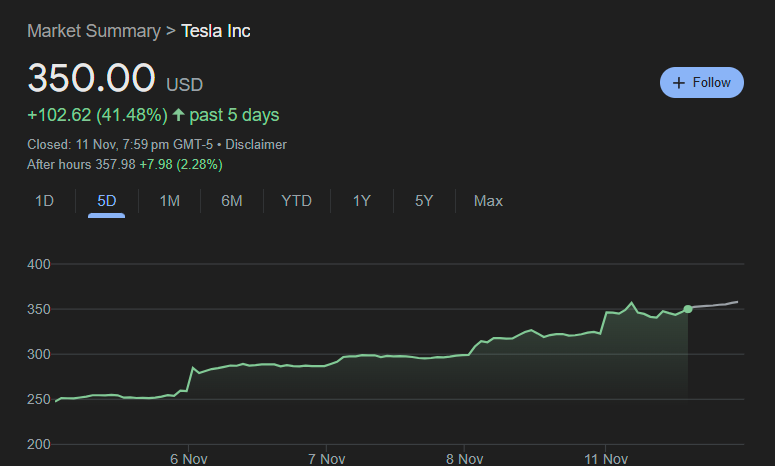Click the plus icon on Follow
Screen dimensions: 775x466
point(679,83)
